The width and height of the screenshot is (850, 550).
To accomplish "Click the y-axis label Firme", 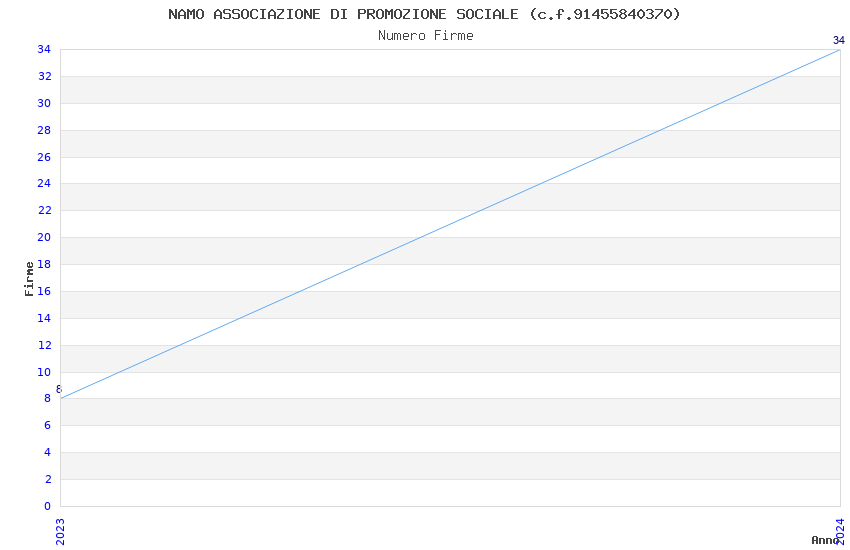I will point(29,279).
